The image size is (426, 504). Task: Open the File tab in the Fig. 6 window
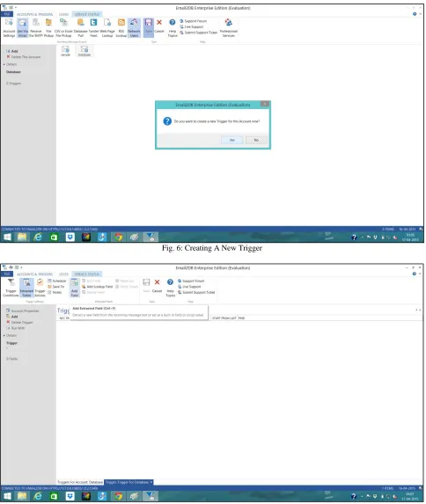coord(7,14)
